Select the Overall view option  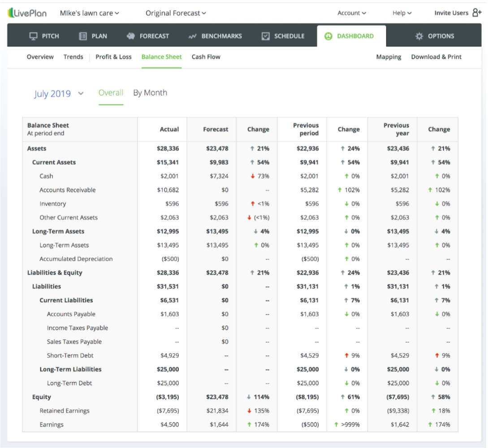(x=110, y=93)
